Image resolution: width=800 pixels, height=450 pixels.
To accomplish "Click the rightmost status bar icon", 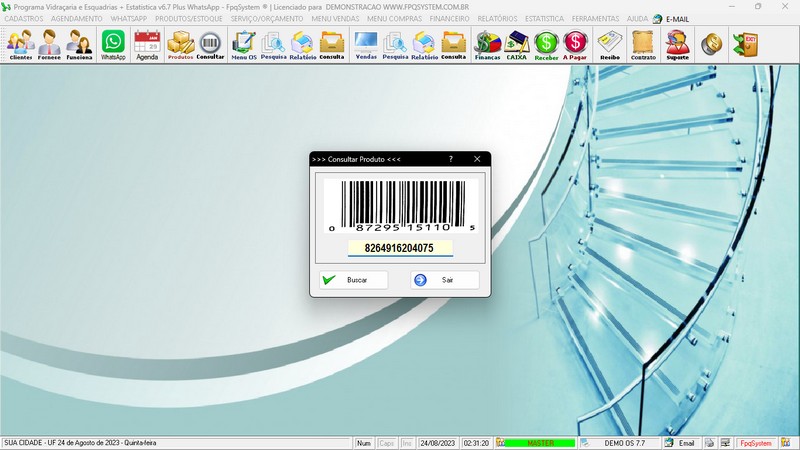I will [786, 443].
